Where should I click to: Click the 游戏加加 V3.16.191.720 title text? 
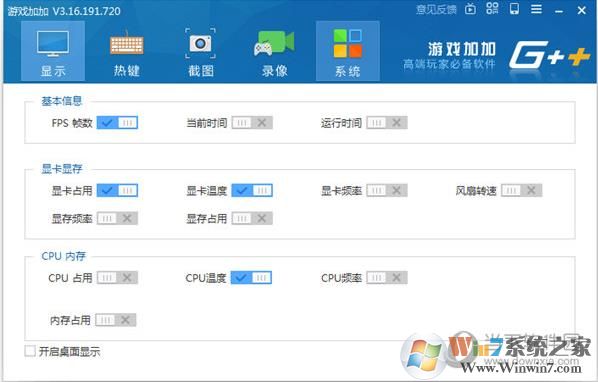coord(64,11)
